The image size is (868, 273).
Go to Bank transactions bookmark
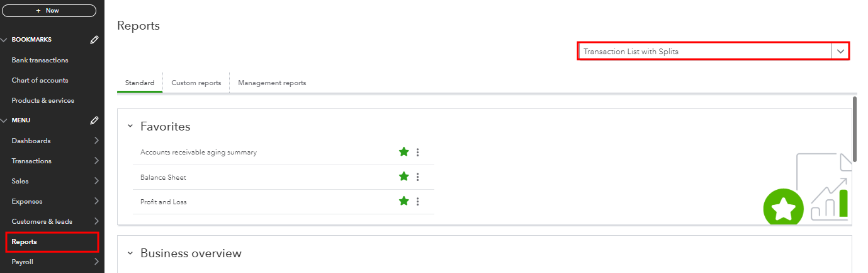(40, 60)
